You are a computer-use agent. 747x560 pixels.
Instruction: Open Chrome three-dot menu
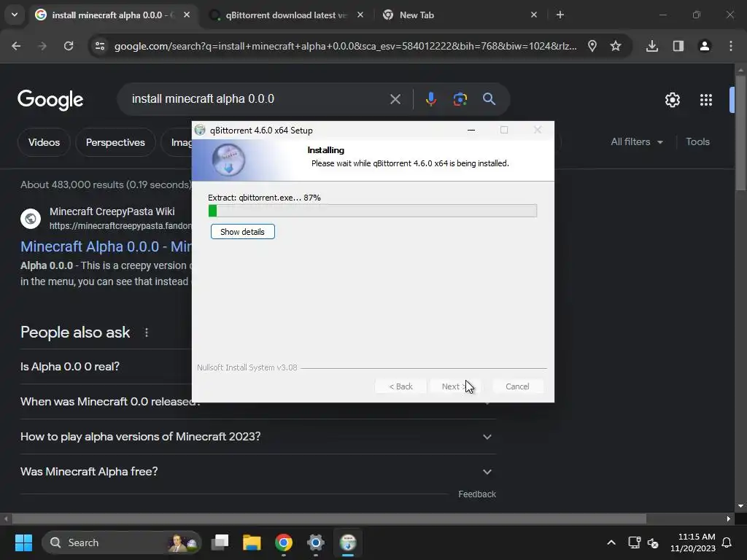pos(731,46)
